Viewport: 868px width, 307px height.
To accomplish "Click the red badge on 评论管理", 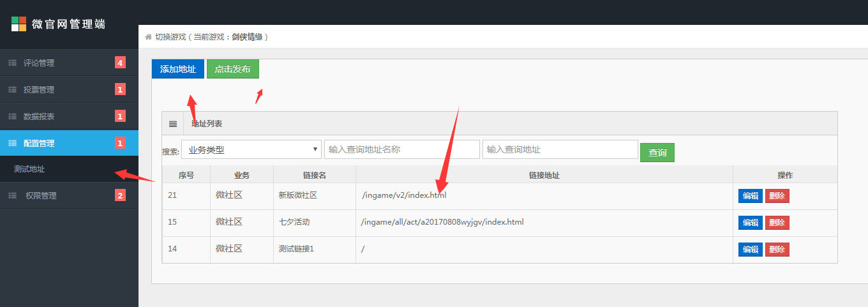I will (120, 63).
